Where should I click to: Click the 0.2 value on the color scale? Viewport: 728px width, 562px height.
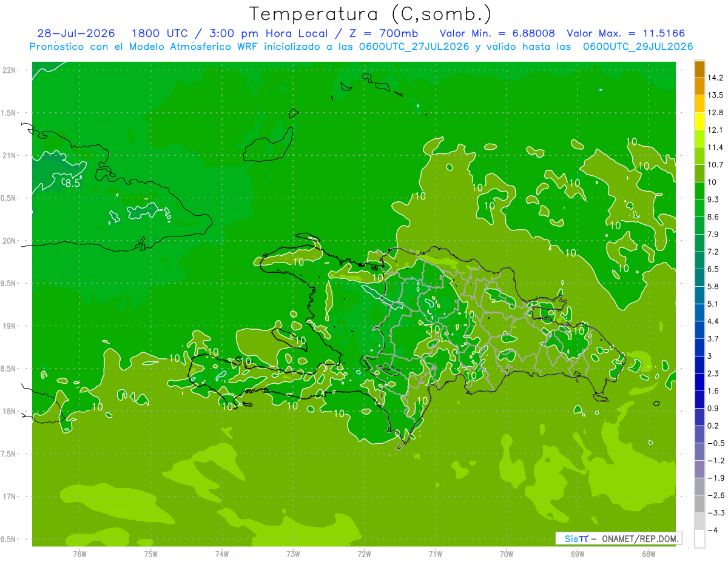715,426
